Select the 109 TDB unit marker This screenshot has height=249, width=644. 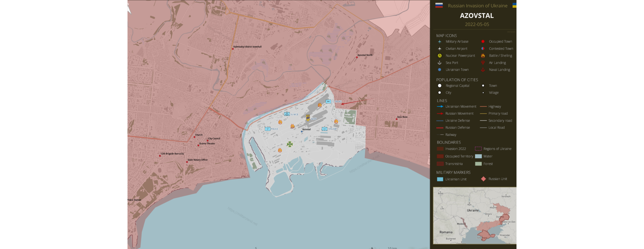[x=325, y=129]
